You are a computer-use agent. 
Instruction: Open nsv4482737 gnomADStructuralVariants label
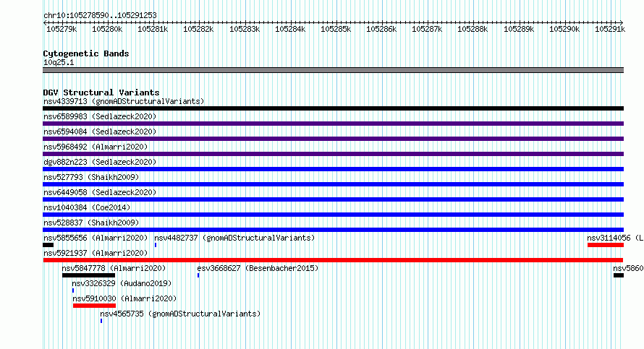tap(234, 238)
